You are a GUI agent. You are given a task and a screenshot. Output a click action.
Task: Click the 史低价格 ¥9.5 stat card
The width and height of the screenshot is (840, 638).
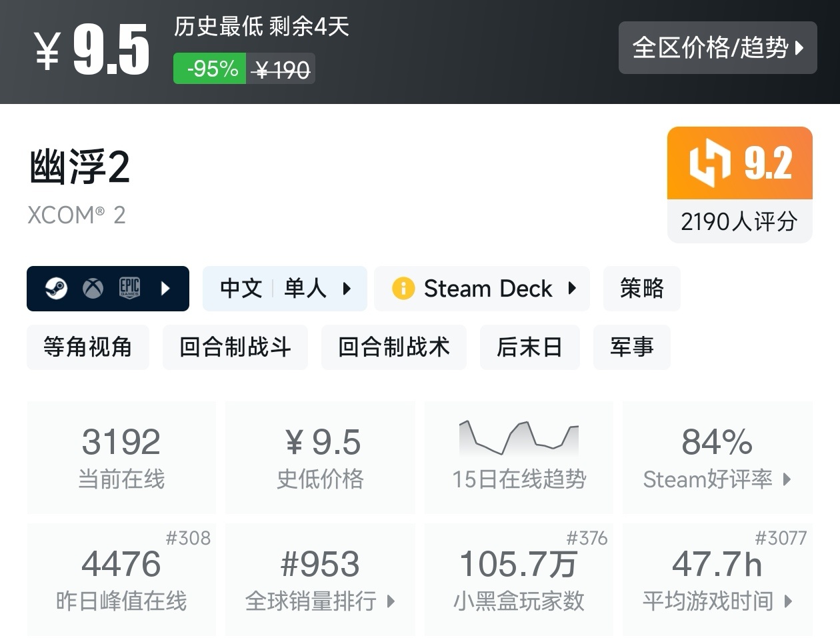point(320,457)
